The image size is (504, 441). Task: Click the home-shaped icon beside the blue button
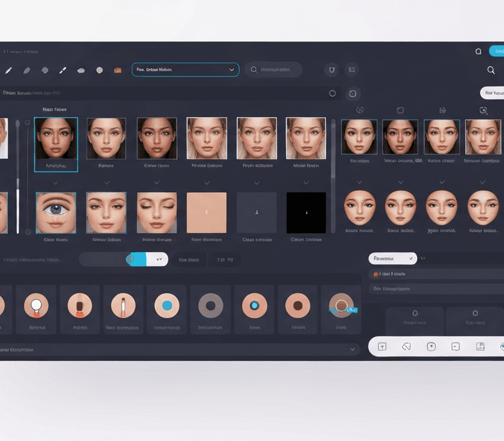478,52
